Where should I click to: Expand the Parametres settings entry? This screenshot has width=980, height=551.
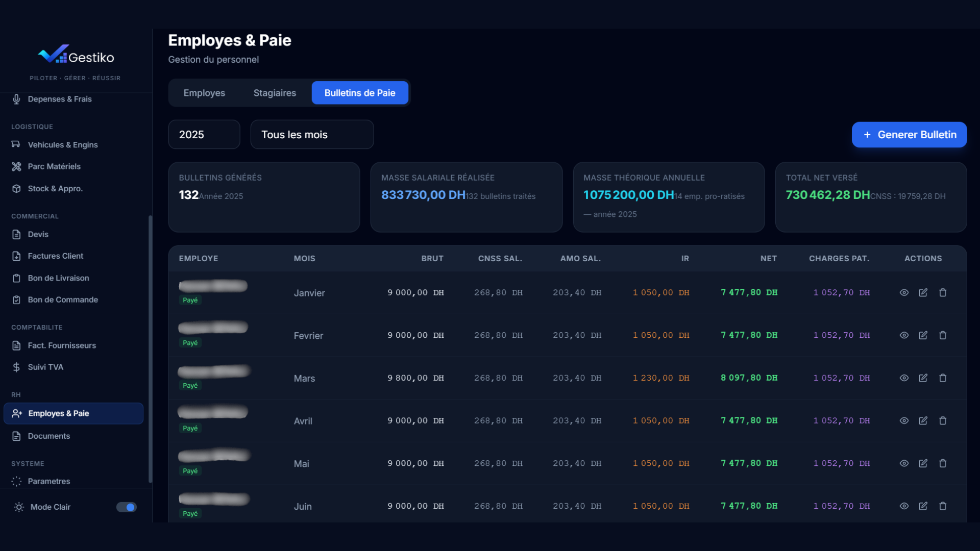49,481
